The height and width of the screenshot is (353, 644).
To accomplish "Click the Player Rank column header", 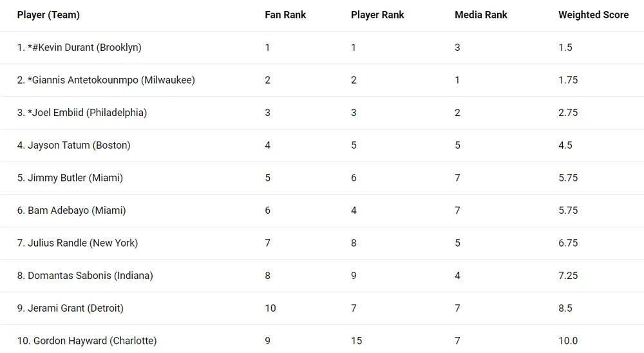I will 377,15.
